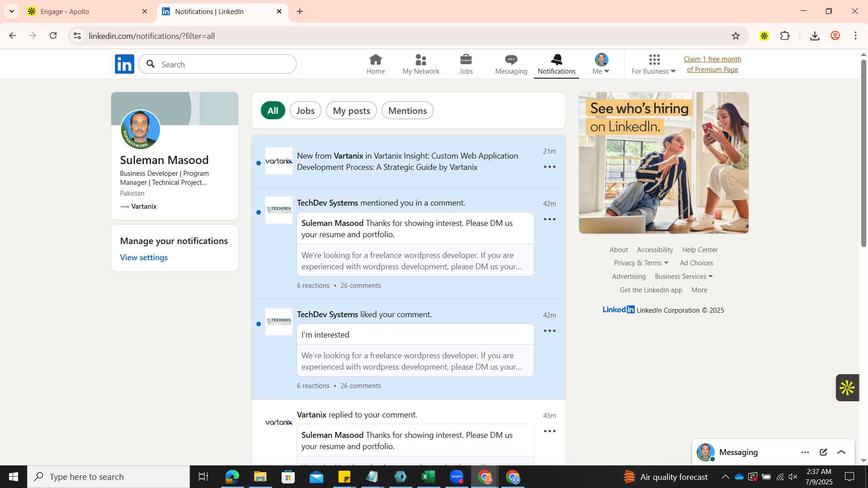The width and height of the screenshot is (868, 488).
Task: Open Suleman Masood profile photo in sidebar
Action: coord(141,130)
